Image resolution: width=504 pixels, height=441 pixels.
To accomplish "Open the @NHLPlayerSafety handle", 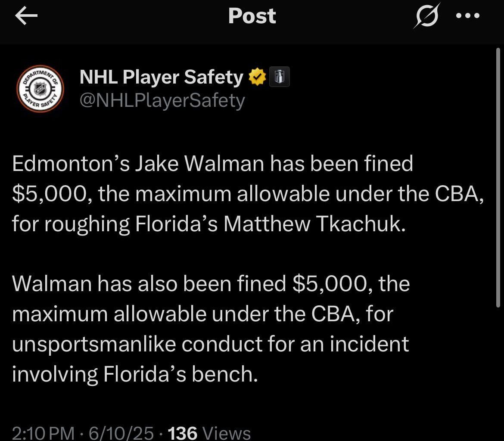I will (162, 100).
